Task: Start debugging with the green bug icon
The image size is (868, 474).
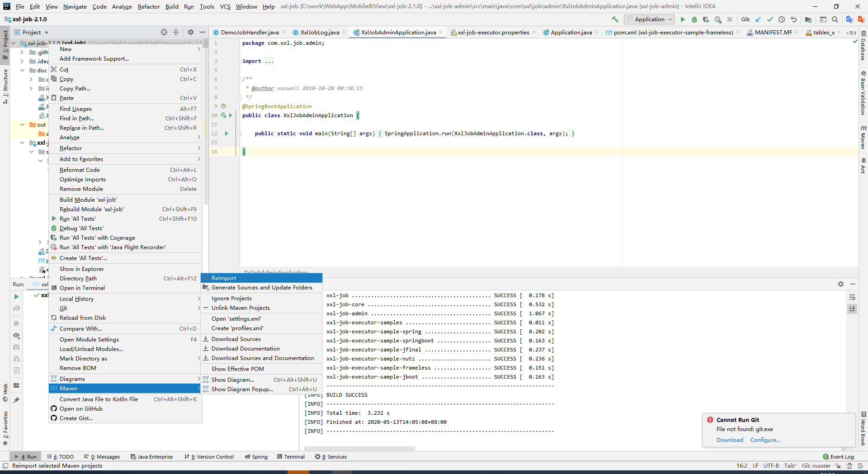Action: click(694, 19)
